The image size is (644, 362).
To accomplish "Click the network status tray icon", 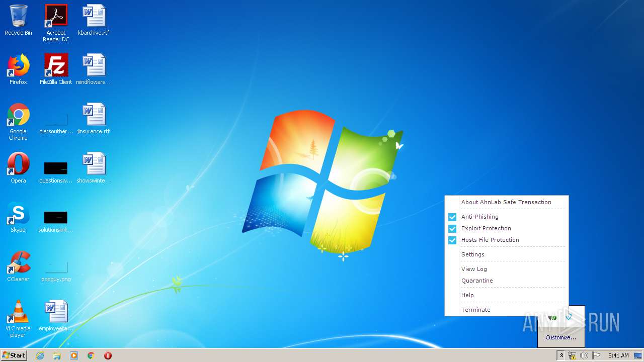I will pyautogui.click(x=572, y=355).
